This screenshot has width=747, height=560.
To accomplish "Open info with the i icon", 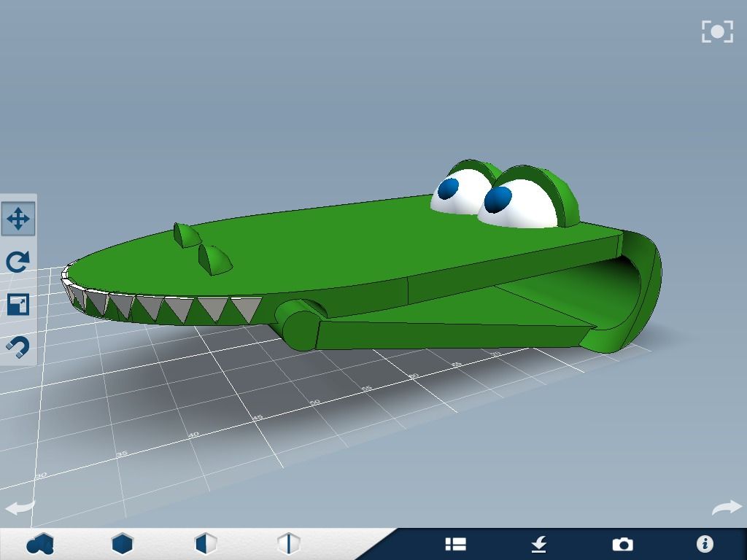I will pyautogui.click(x=705, y=542).
